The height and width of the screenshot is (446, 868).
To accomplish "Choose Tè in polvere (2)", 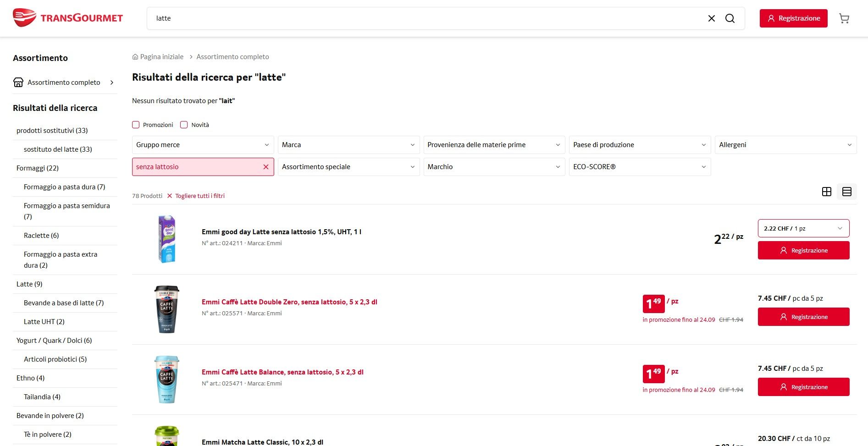I will click(x=48, y=435).
